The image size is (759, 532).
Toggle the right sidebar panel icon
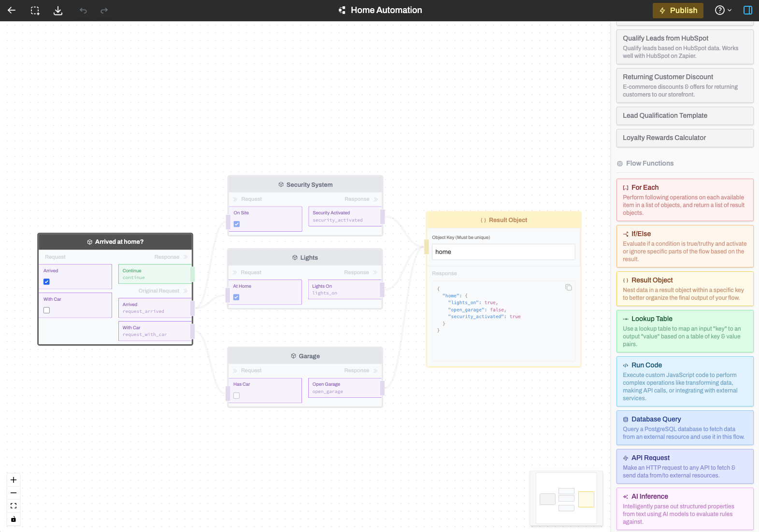click(x=748, y=10)
